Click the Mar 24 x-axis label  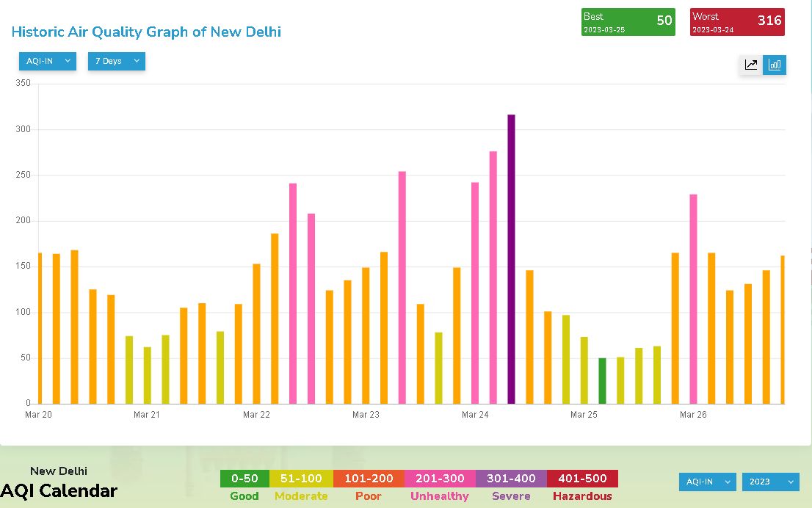475,415
